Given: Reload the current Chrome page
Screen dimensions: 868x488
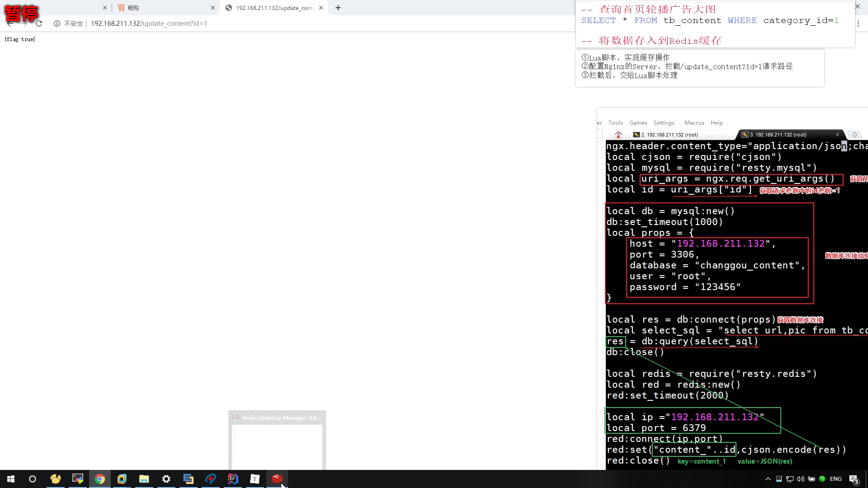Looking at the screenshot, I should pyautogui.click(x=39, y=23).
